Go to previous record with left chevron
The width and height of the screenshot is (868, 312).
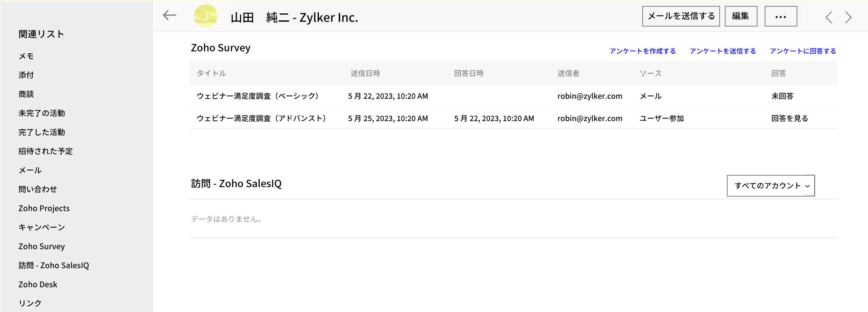click(829, 17)
